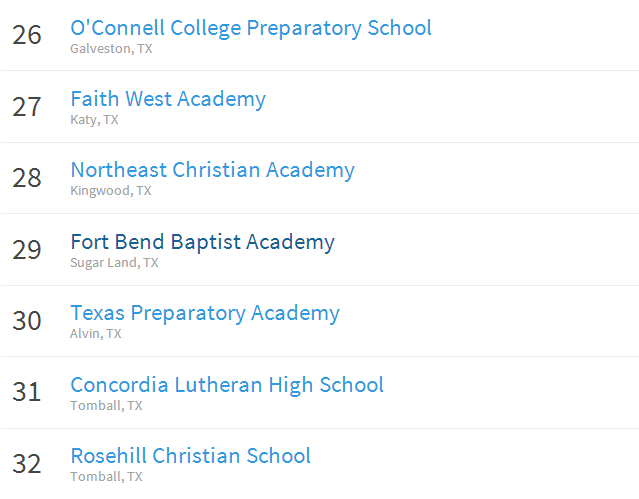Click the rank number 26
Image resolution: width=639 pixels, height=499 pixels.
[x=27, y=35]
